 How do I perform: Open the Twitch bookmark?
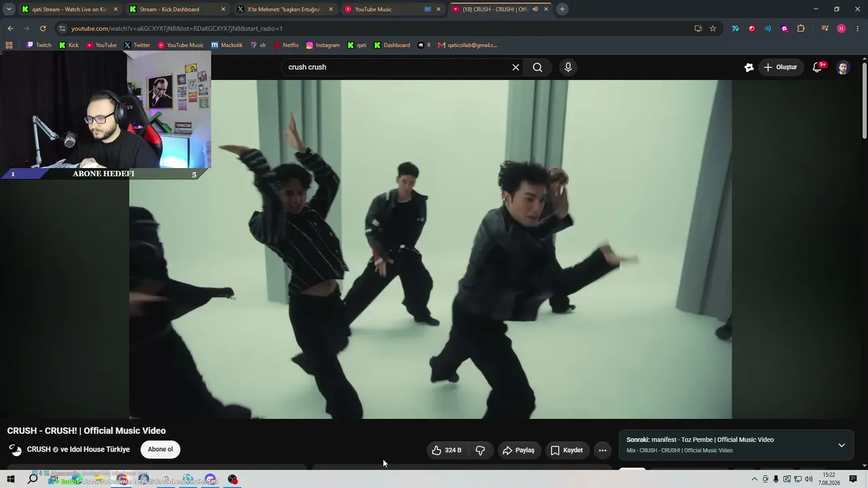point(39,45)
